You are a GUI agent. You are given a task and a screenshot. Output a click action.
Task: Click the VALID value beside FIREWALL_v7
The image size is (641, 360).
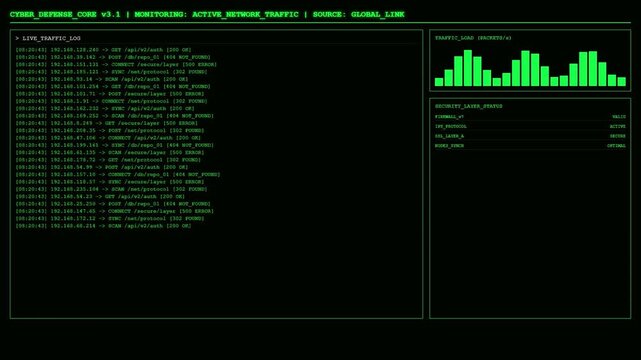619,117
